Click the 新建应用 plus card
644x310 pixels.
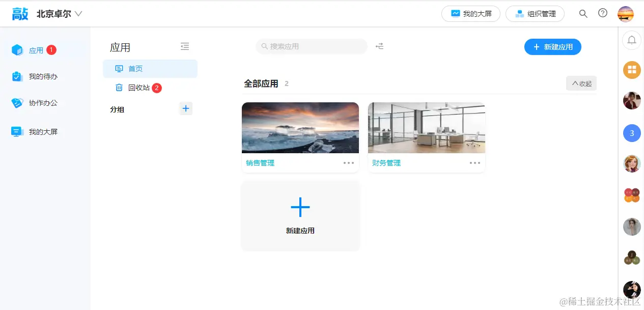click(300, 215)
